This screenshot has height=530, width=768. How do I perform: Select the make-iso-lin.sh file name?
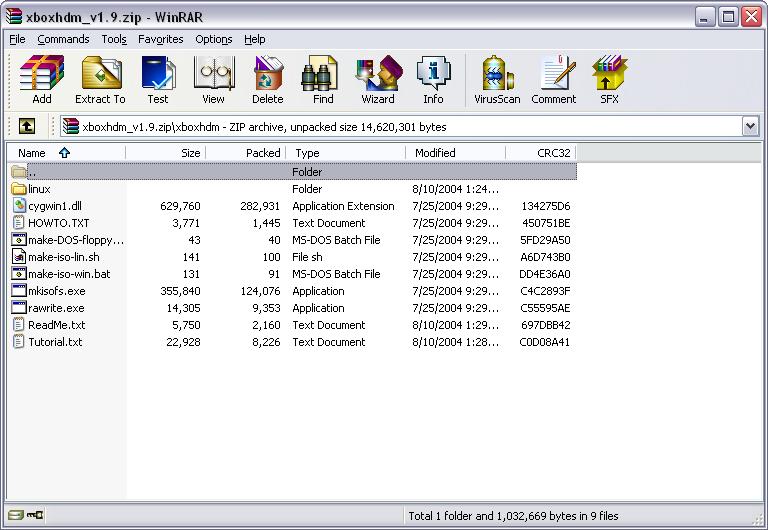point(64,257)
